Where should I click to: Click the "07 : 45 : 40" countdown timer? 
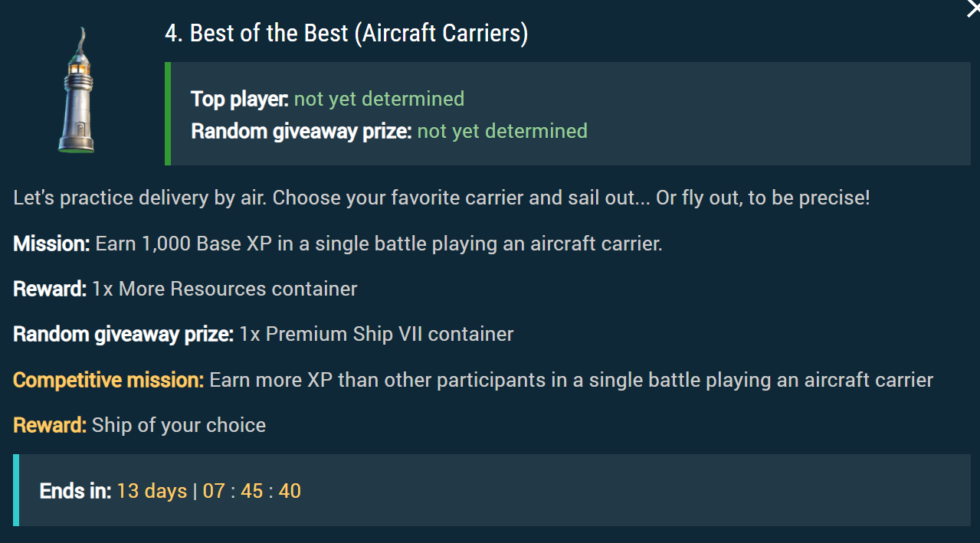click(252, 491)
